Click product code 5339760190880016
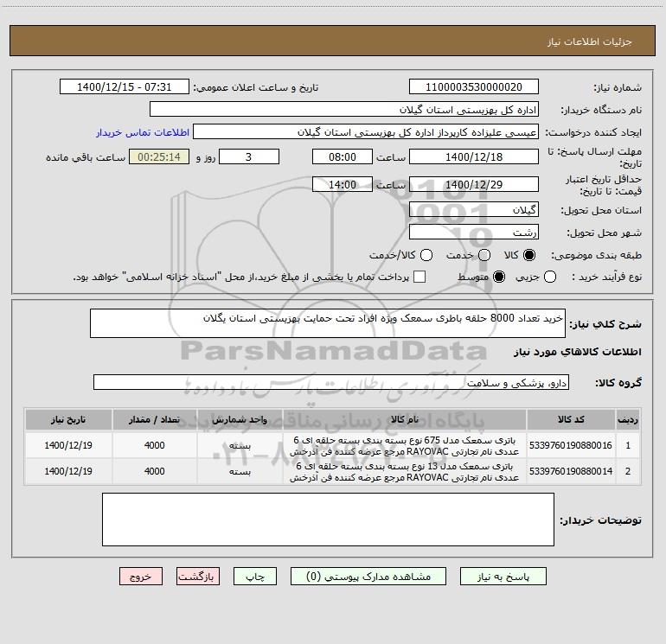 tap(571, 445)
